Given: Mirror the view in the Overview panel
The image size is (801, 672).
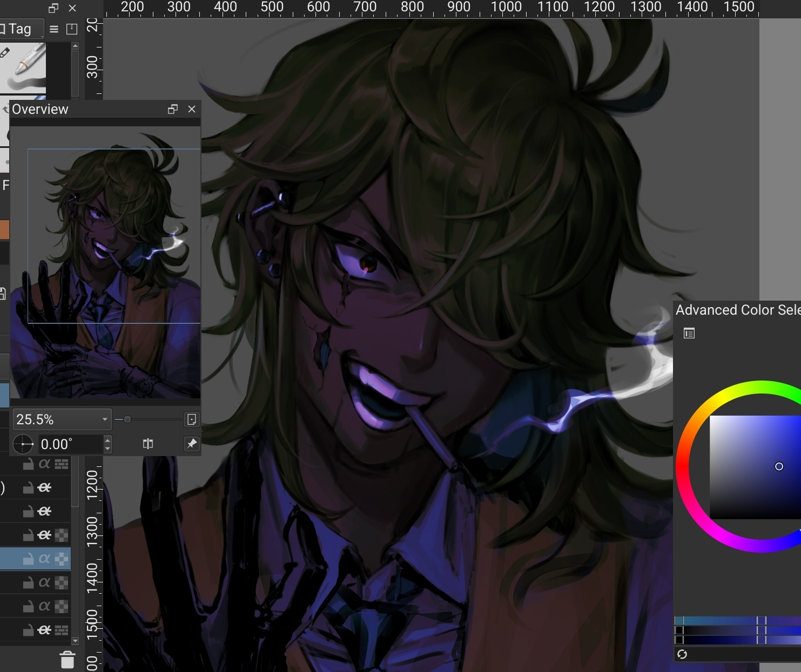Looking at the screenshot, I should pyautogui.click(x=147, y=444).
